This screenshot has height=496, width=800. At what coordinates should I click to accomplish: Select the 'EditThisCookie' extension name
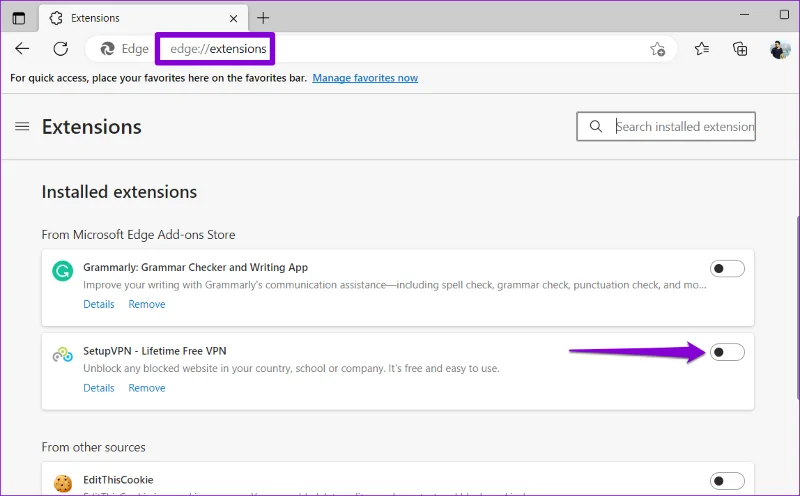click(x=118, y=480)
